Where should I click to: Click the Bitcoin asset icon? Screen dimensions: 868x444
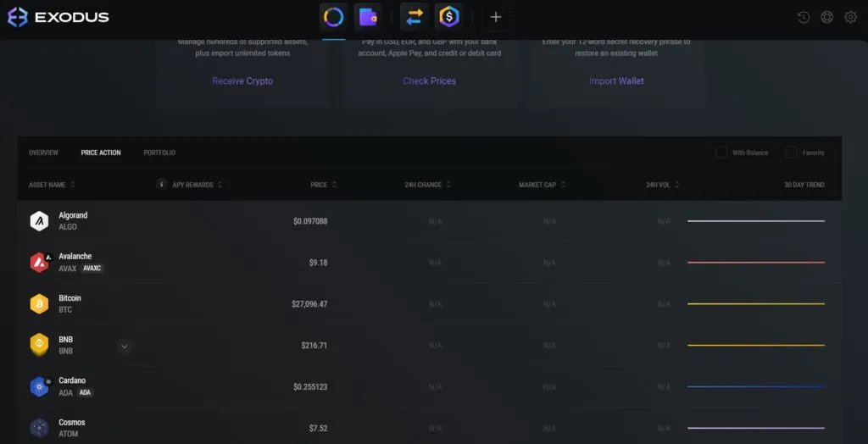coord(39,304)
